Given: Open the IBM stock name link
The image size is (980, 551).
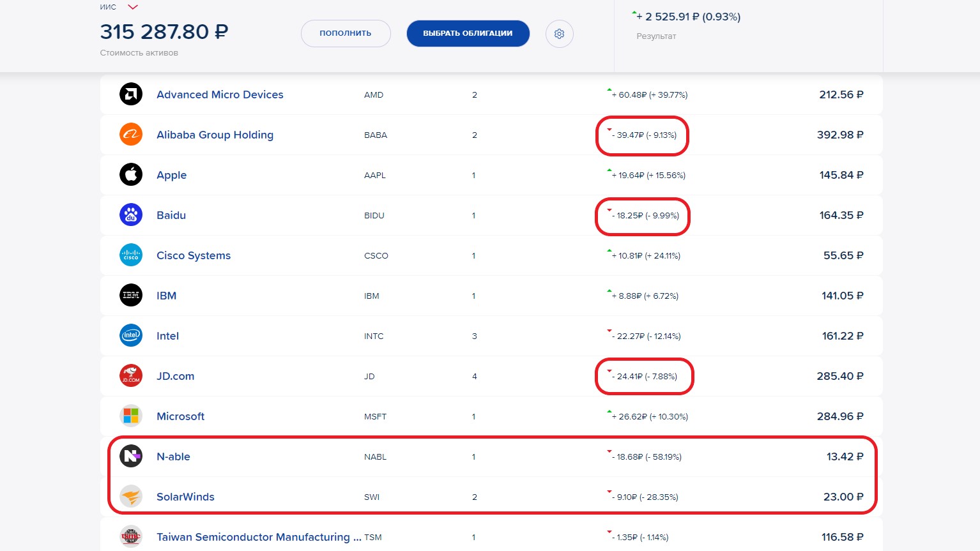Looking at the screenshot, I should pyautogui.click(x=167, y=296).
